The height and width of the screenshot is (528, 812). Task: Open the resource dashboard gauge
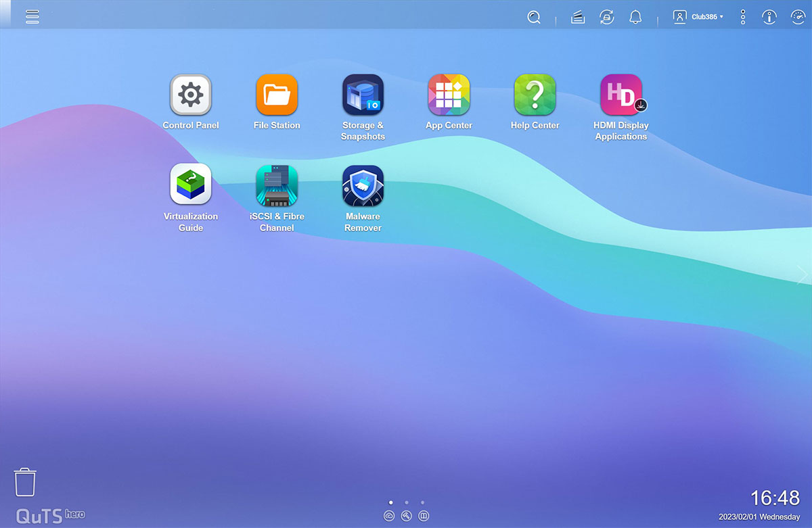tap(798, 18)
